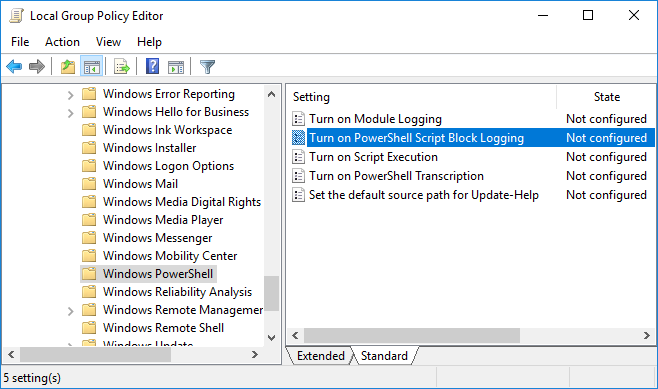658x389 pixels.
Task: Click the Windows Installer folder icon
Action: click(89, 148)
